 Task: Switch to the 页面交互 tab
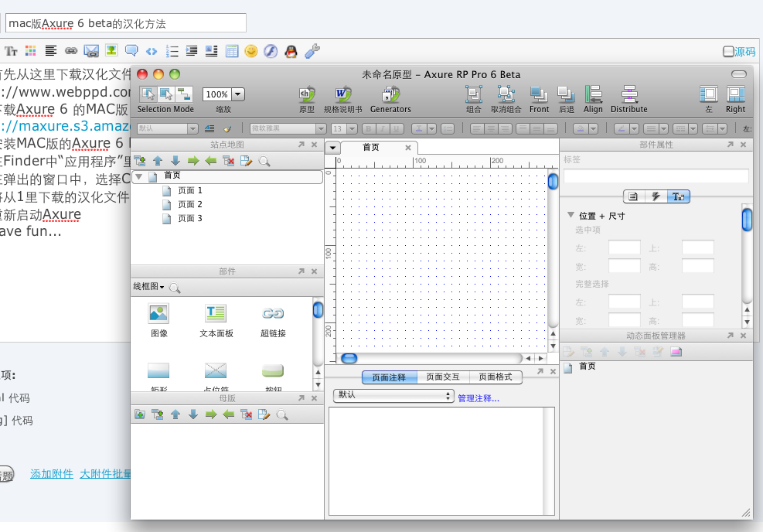point(443,377)
